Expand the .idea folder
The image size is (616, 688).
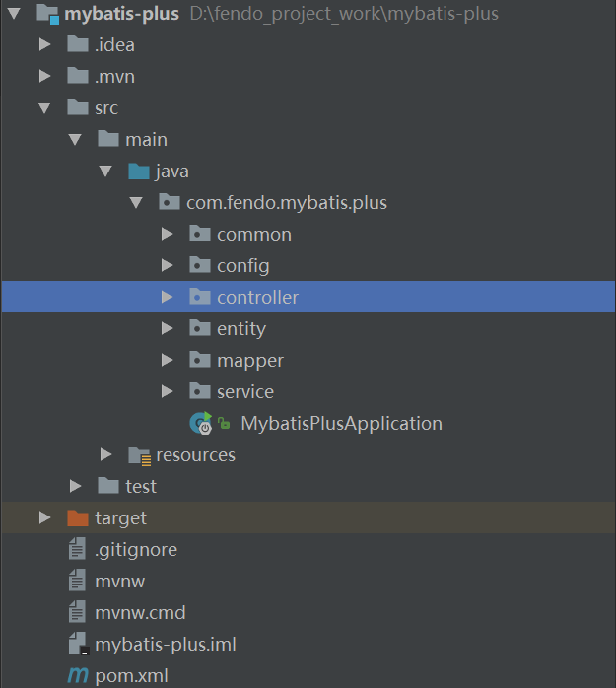pos(43,45)
